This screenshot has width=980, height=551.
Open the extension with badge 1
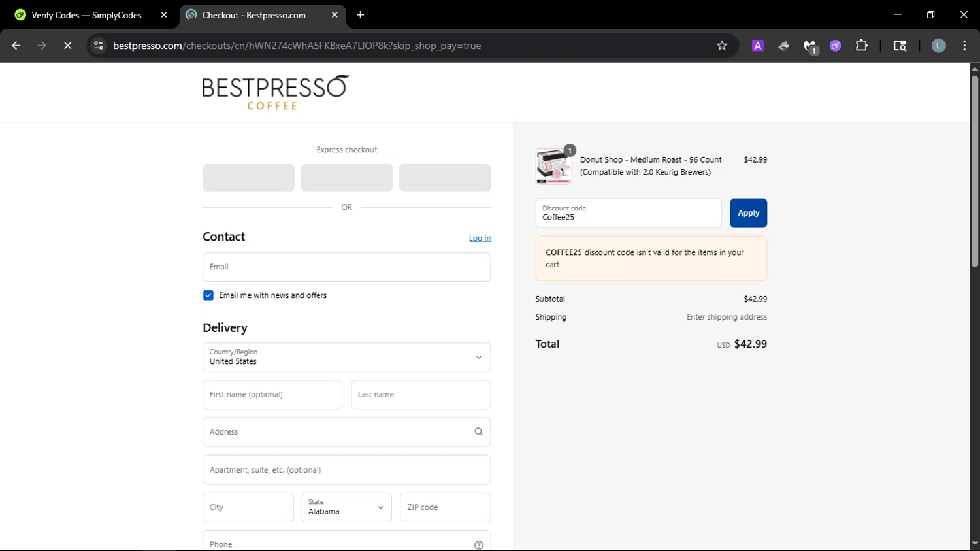pyautogui.click(x=810, y=46)
